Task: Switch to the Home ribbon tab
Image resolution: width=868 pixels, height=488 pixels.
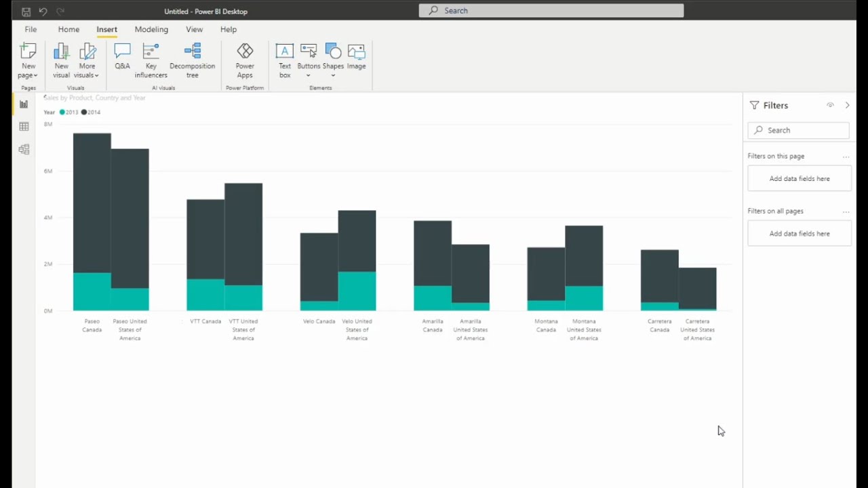Action: point(68,29)
